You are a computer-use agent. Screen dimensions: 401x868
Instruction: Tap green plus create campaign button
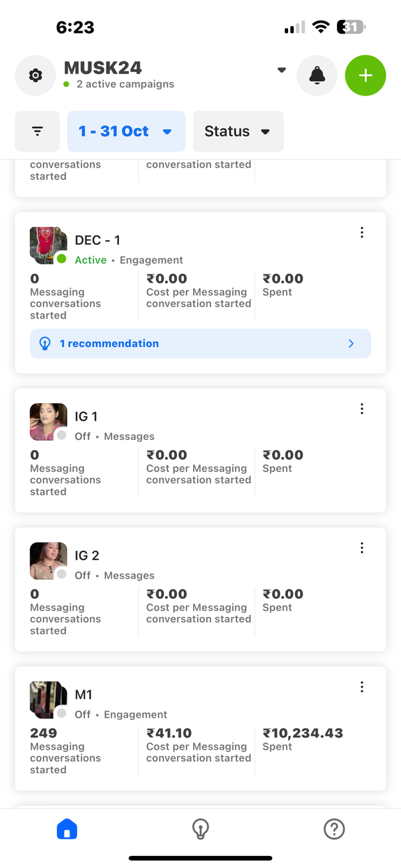tap(366, 75)
